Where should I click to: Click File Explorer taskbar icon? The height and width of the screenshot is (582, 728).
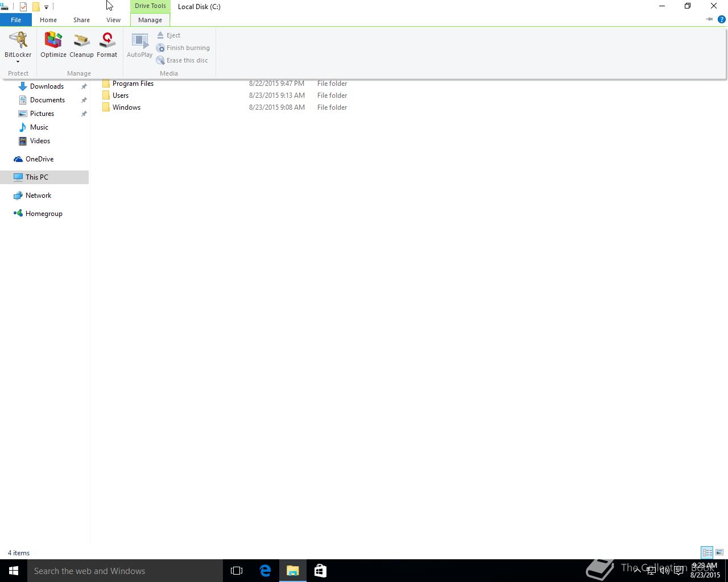coord(293,571)
